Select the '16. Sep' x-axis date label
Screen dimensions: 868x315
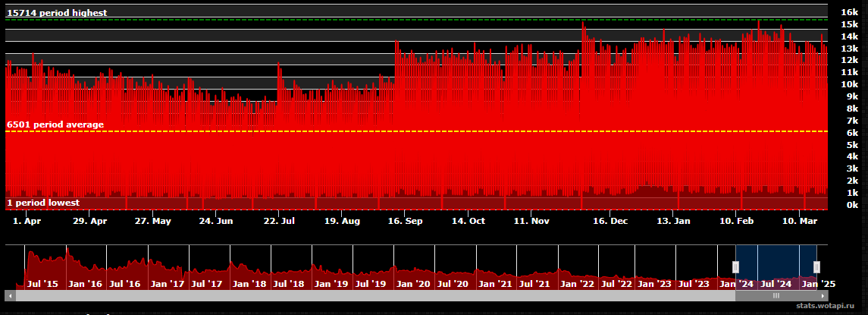pyautogui.click(x=405, y=222)
